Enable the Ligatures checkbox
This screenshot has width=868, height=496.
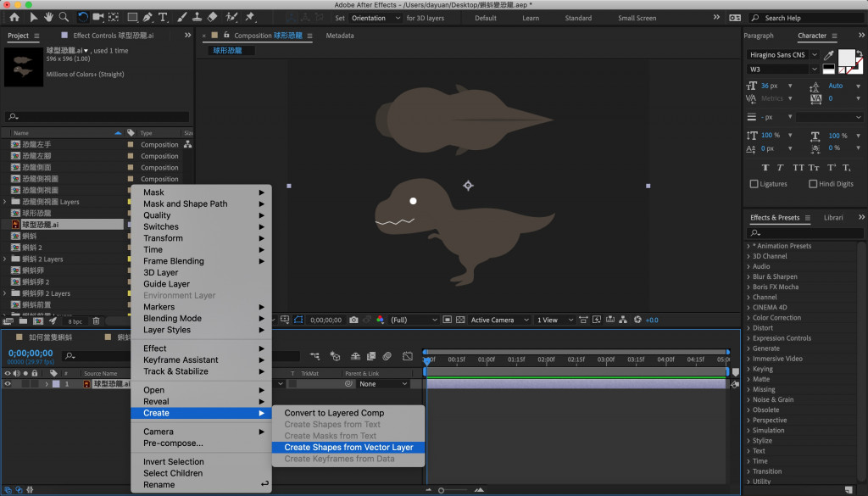754,184
